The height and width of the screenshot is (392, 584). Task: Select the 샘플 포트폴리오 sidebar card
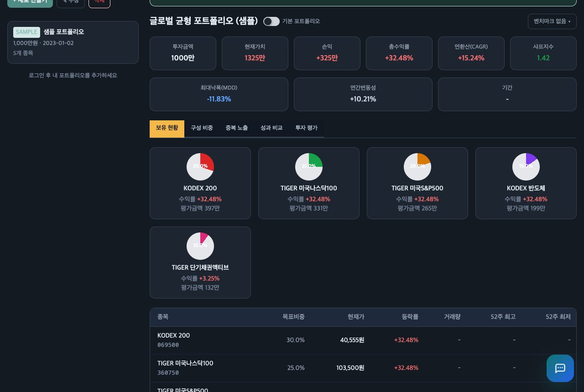[73, 42]
